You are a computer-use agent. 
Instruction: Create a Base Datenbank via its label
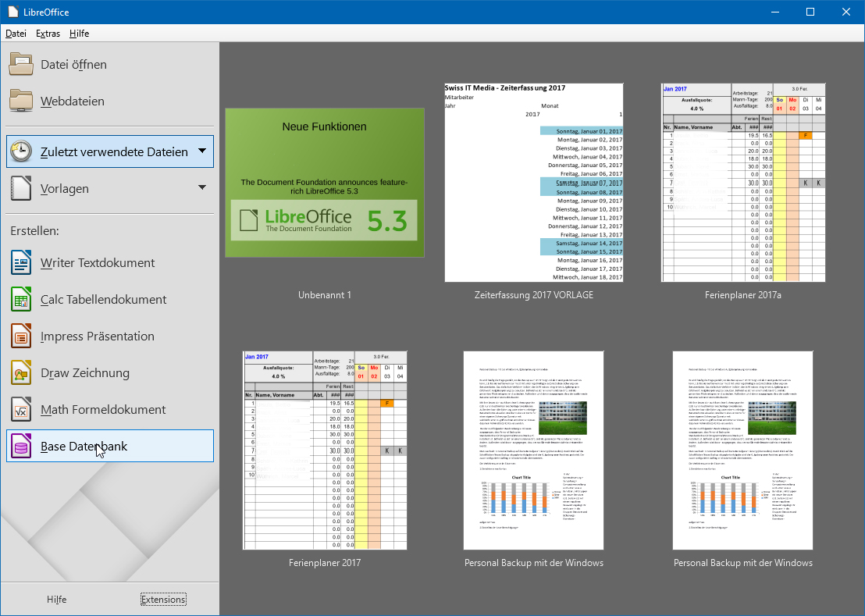pos(84,446)
